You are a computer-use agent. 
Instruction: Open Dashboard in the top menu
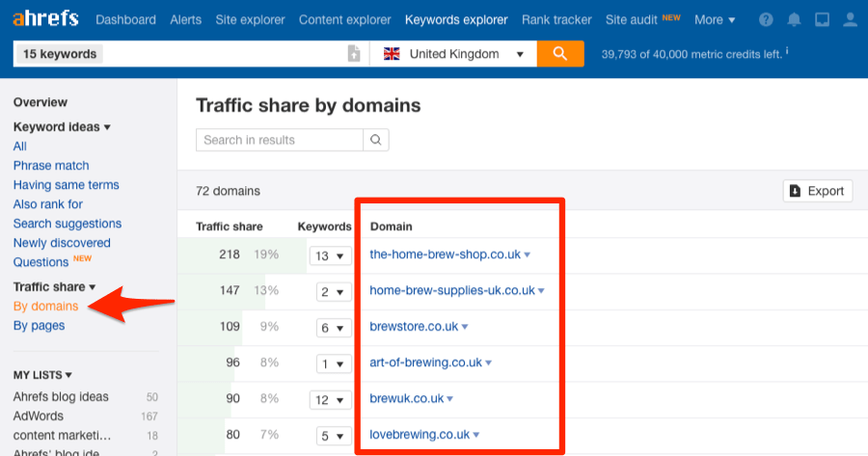point(125,20)
